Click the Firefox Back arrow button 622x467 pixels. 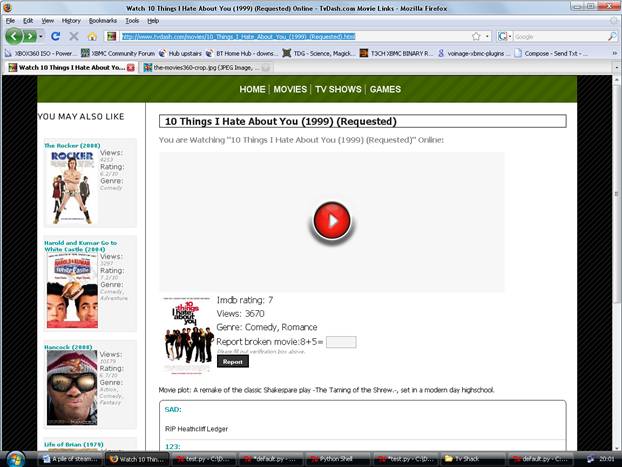point(14,37)
